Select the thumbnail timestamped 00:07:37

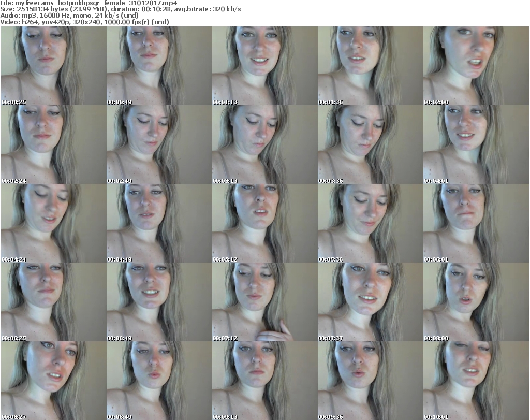click(x=370, y=302)
